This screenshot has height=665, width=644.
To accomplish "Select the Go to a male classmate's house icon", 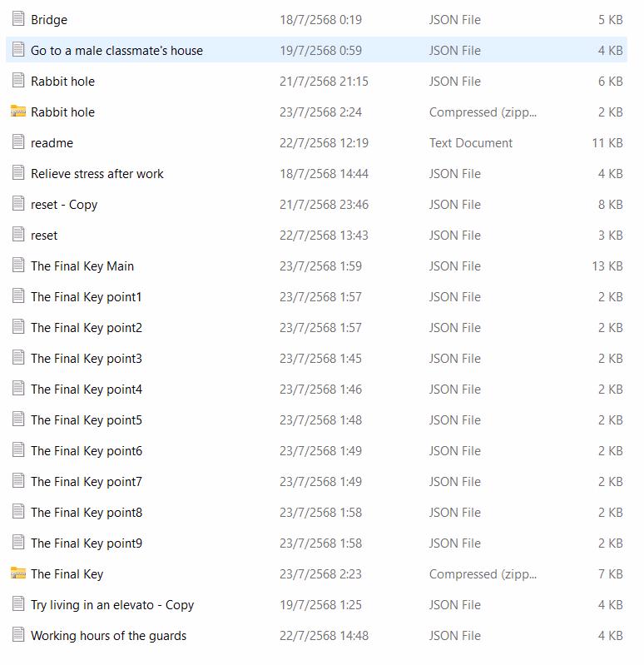I will 18,50.
